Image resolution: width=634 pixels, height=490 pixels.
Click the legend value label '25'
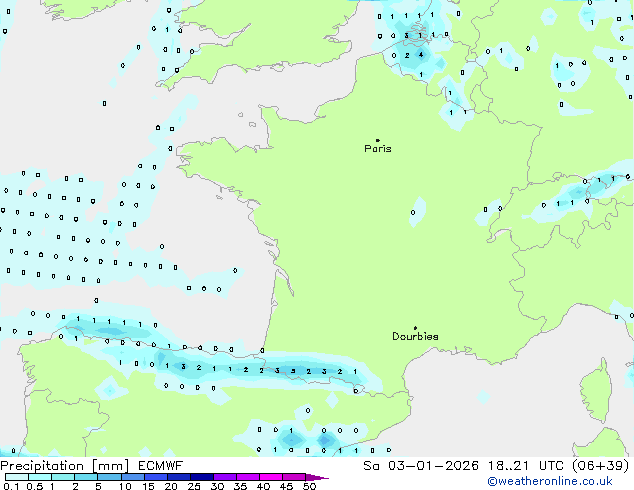(x=194, y=486)
